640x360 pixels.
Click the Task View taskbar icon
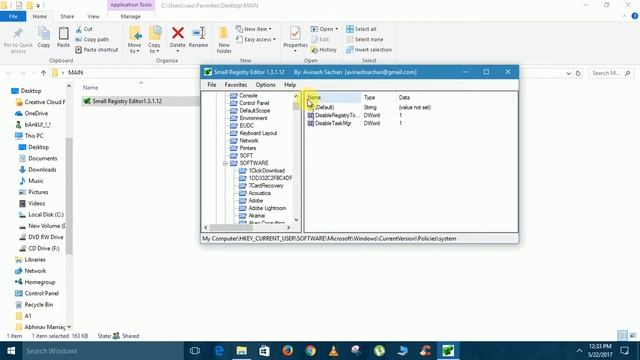(x=195, y=351)
